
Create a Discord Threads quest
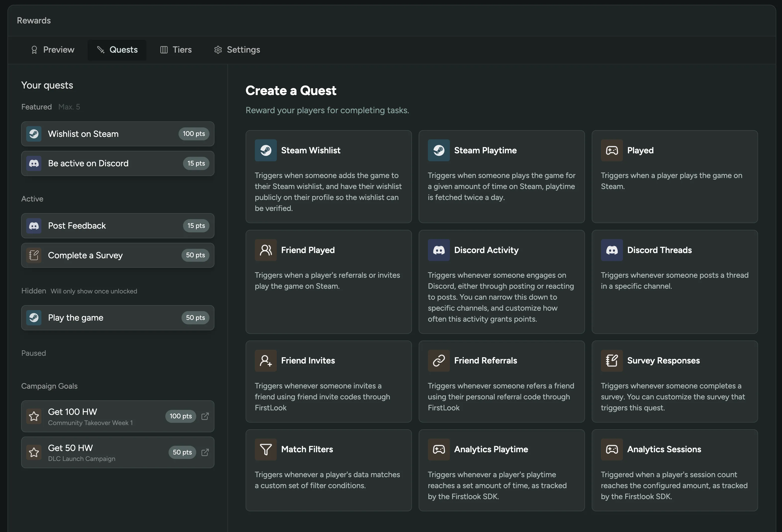(675, 282)
